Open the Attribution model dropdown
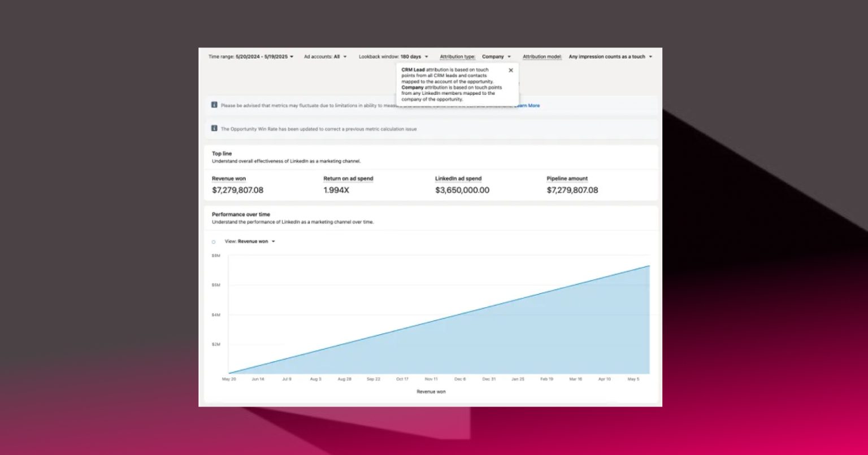868x455 pixels. [x=611, y=56]
